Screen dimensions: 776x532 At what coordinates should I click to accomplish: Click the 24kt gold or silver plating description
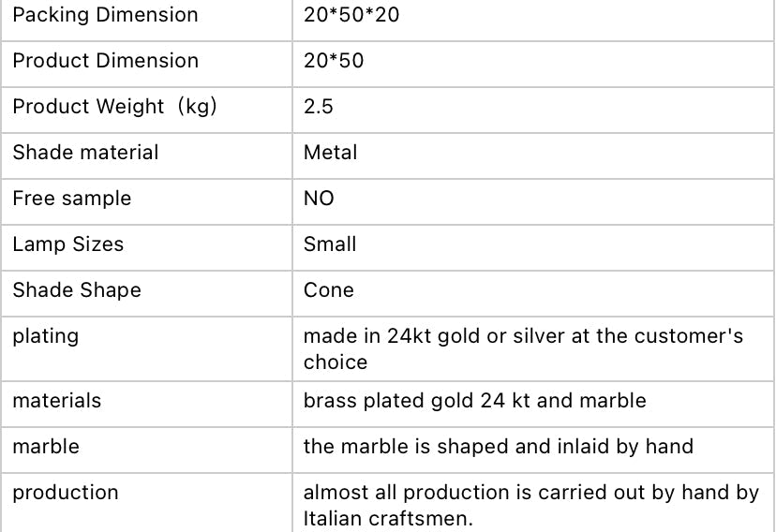click(x=523, y=348)
